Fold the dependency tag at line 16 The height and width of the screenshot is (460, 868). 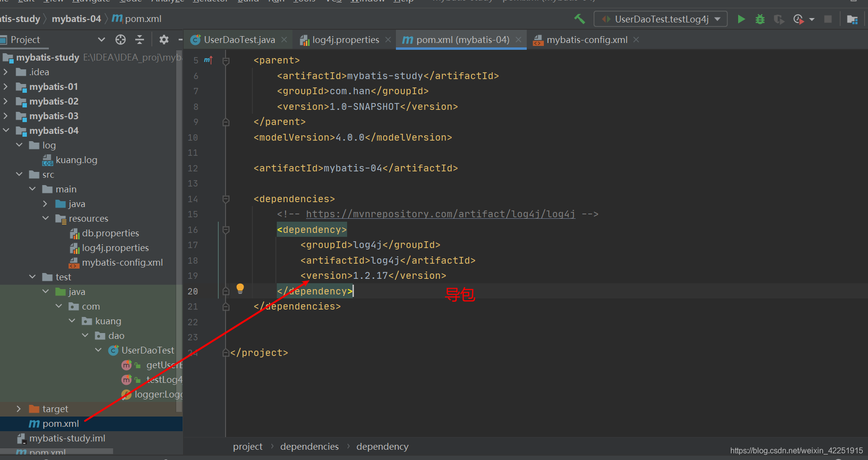pos(226,230)
